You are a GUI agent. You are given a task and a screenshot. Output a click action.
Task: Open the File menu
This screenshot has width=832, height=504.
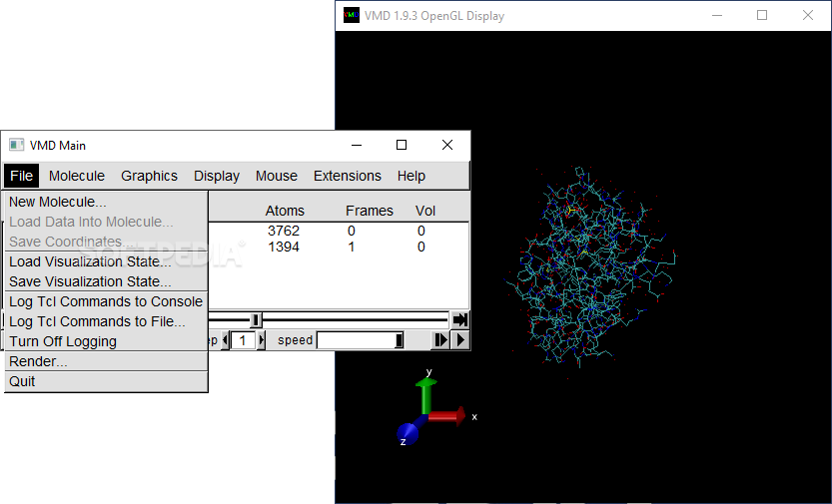(x=22, y=176)
